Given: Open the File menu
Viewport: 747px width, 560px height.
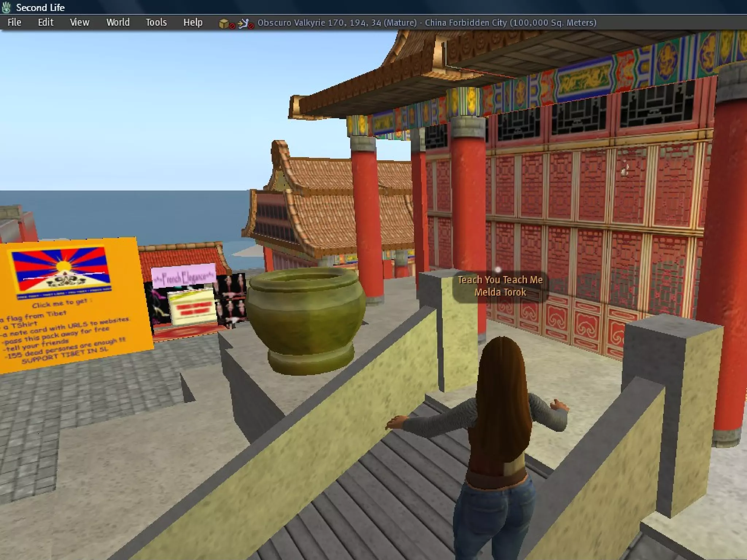Looking at the screenshot, I should 15,23.
